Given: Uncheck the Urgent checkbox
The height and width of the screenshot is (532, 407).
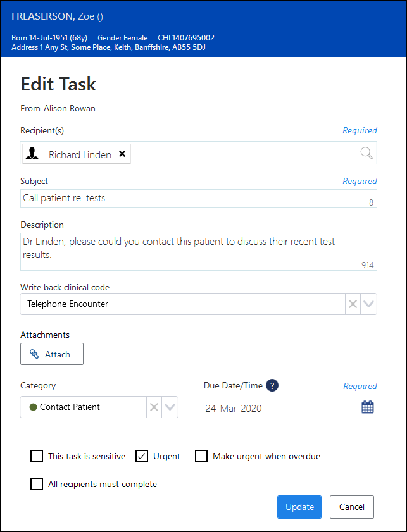Looking at the screenshot, I should [x=142, y=456].
